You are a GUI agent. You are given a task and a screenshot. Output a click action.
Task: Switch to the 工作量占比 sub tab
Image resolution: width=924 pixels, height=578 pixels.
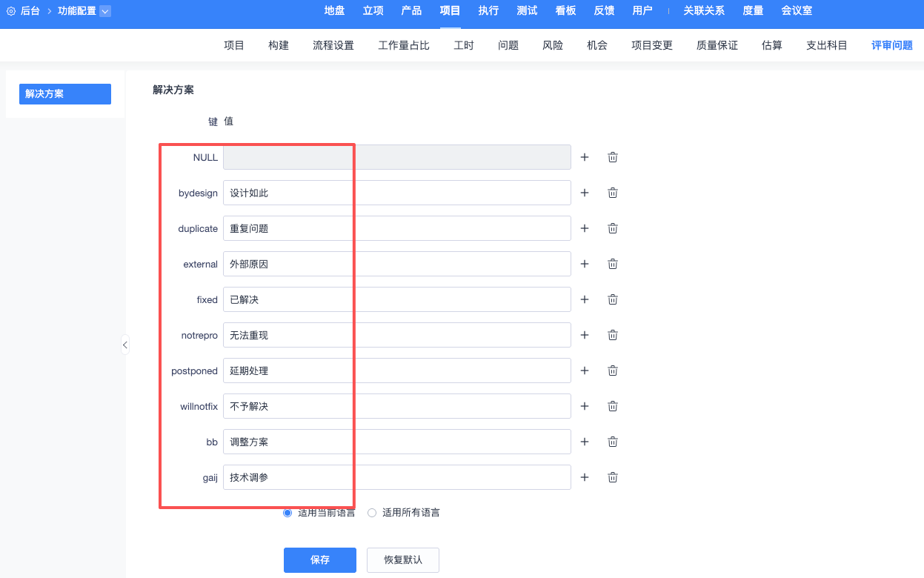(x=404, y=45)
